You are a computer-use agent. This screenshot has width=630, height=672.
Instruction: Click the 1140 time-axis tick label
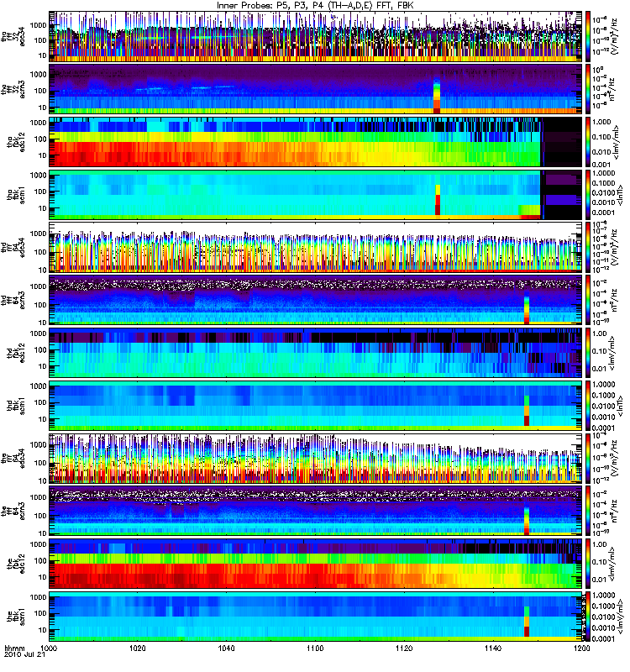tap(493, 648)
